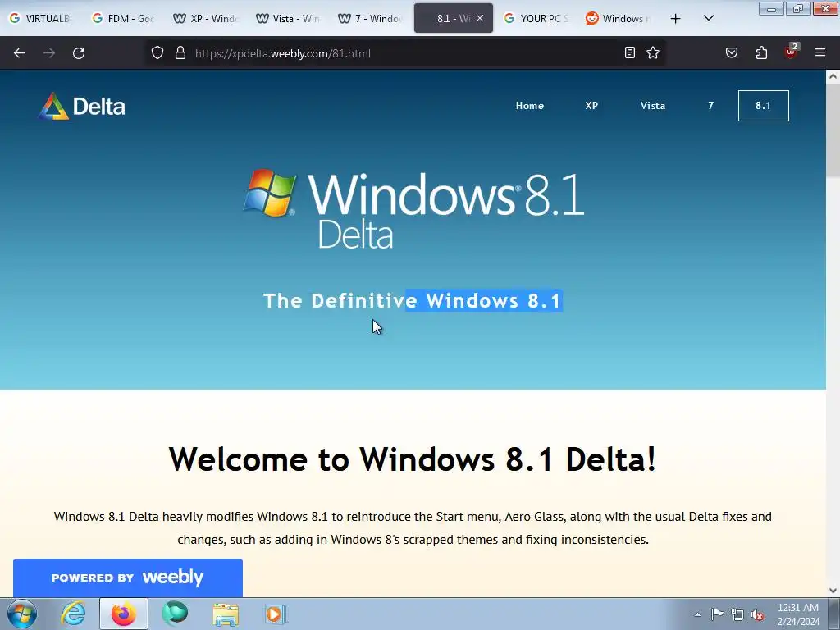The height and width of the screenshot is (630, 840).
Task: Open the tracking protection shield icon
Action: tap(157, 53)
